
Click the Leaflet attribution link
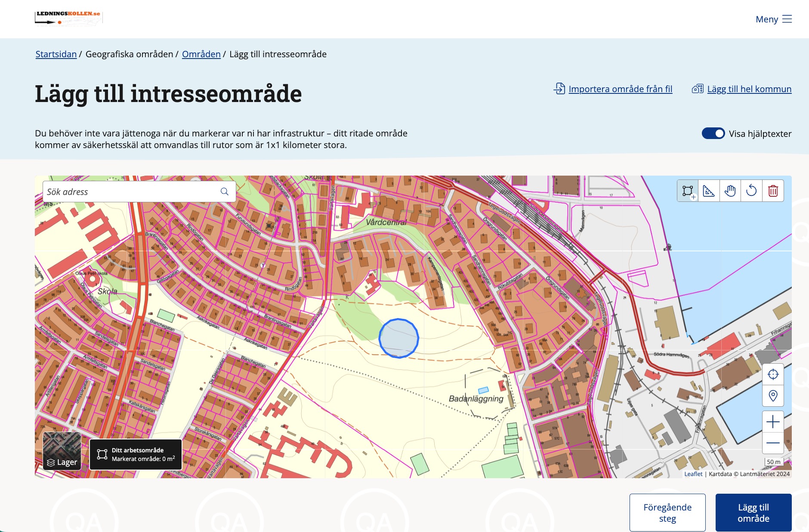tap(693, 474)
